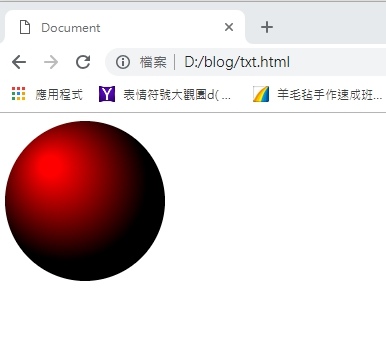Open the 表情符號大觀園 Yahoo bookmark

tap(165, 94)
